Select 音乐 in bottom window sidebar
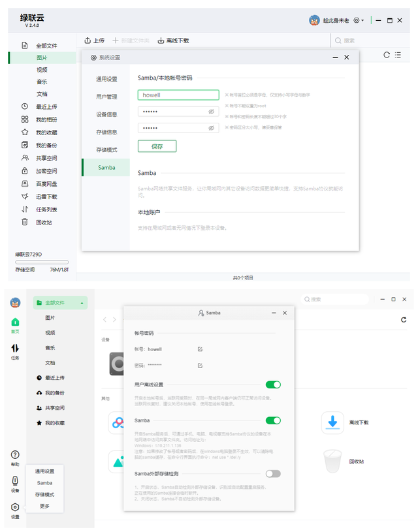Viewport: 418px width, 532px height. click(x=50, y=348)
